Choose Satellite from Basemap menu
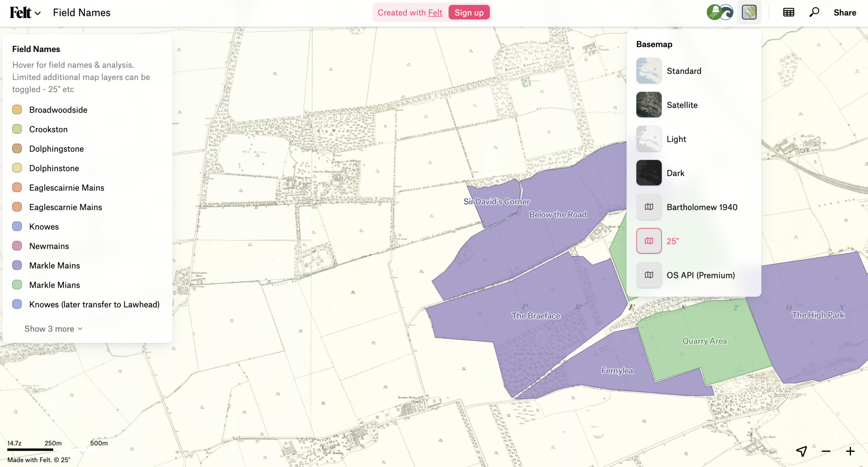 tap(682, 105)
